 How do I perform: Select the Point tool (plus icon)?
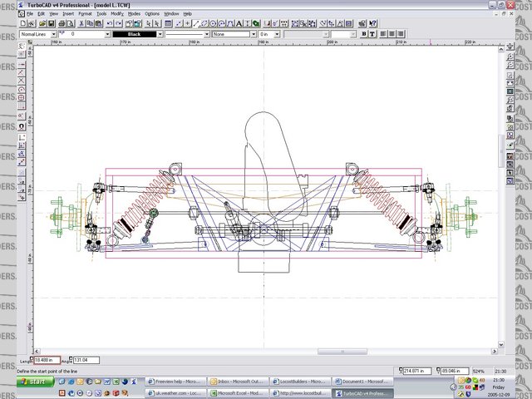click(187, 23)
